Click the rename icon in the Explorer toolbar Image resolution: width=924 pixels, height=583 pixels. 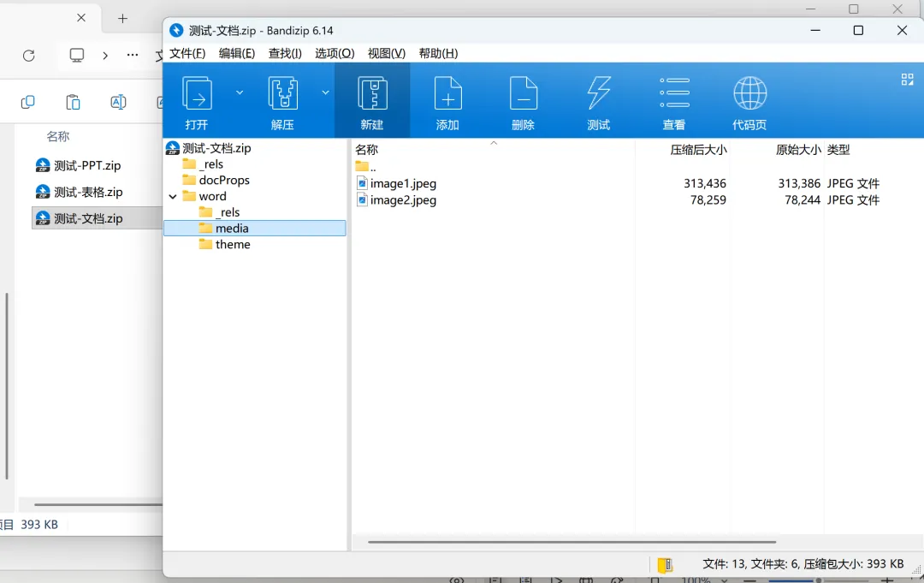click(118, 102)
